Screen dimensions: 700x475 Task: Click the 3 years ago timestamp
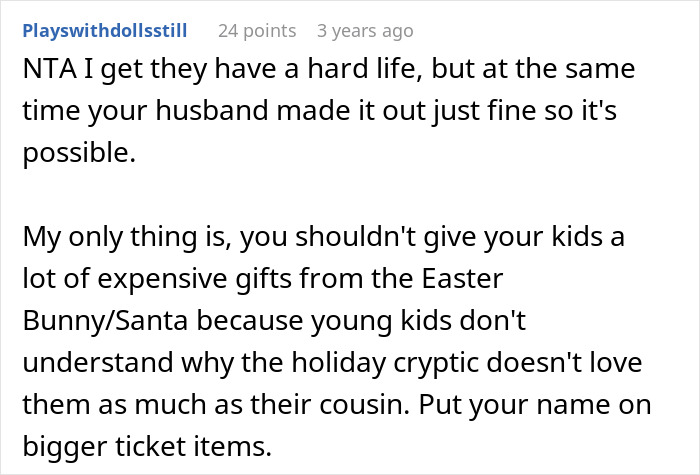pos(365,32)
